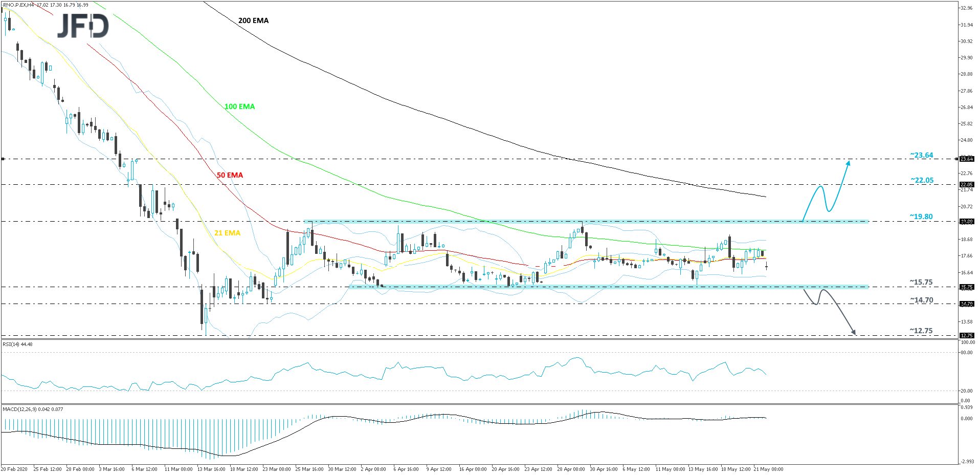Image resolution: width=980 pixels, height=475 pixels.
Task: Click the 21 May 08:00 date on time axis
Action: point(768,469)
